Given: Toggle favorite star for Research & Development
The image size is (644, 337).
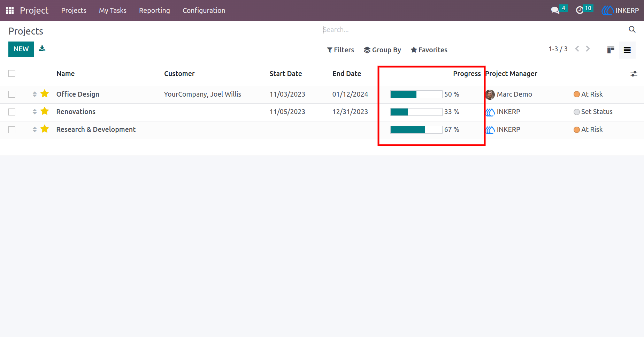Looking at the screenshot, I should click(45, 129).
